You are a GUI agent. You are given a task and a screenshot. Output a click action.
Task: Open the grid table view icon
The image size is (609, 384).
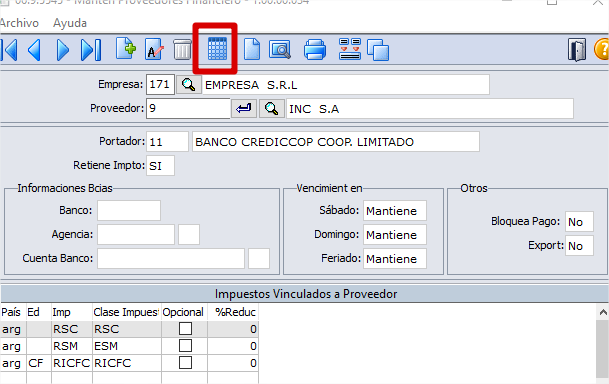217,49
